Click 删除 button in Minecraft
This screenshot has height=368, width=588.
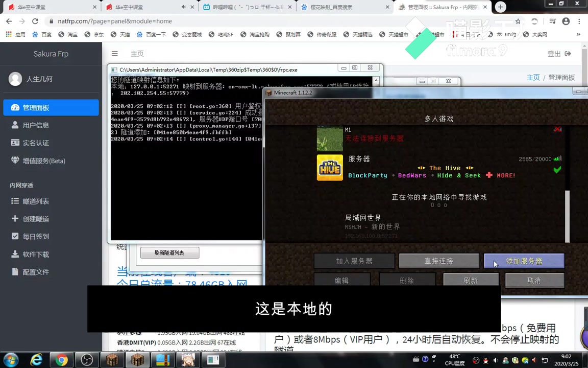pos(407,281)
